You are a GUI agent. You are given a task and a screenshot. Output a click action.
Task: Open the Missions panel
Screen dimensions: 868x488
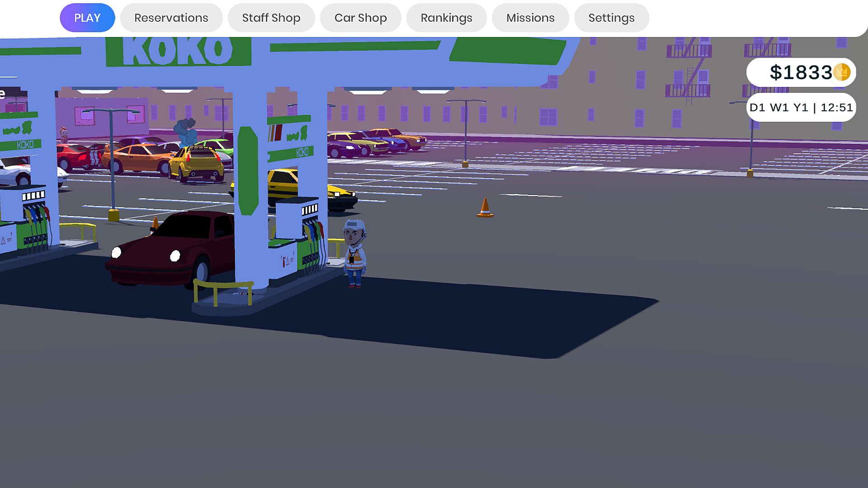[530, 18]
